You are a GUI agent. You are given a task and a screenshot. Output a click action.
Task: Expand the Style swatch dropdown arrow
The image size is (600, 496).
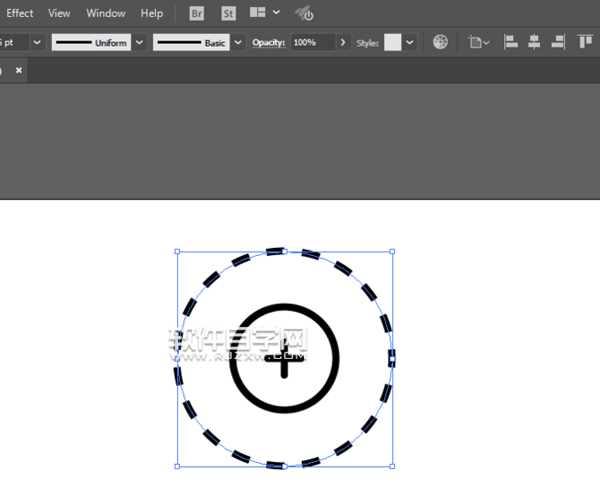(410, 43)
